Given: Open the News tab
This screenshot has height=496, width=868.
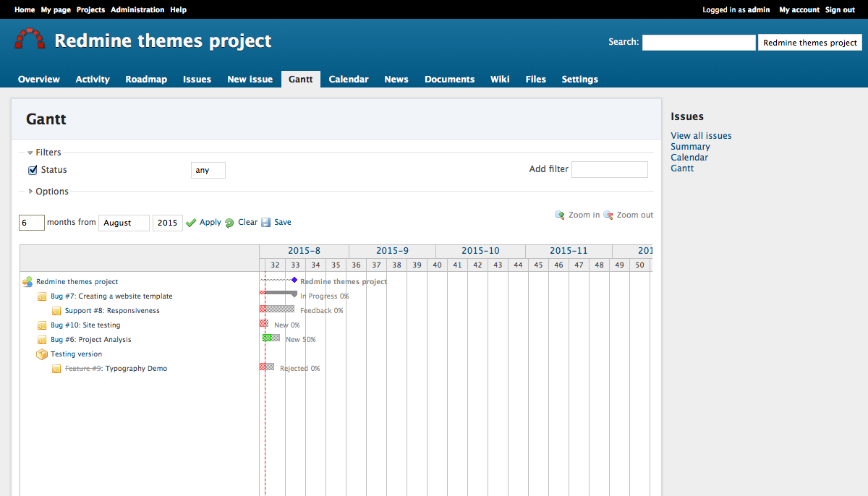Looking at the screenshot, I should pyautogui.click(x=396, y=80).
